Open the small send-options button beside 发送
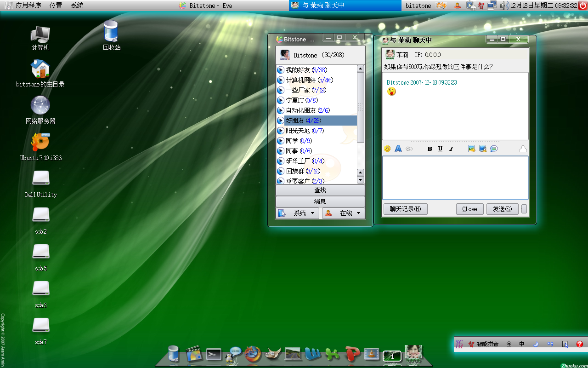Viewport: 588px width, 368px height. 524,209
